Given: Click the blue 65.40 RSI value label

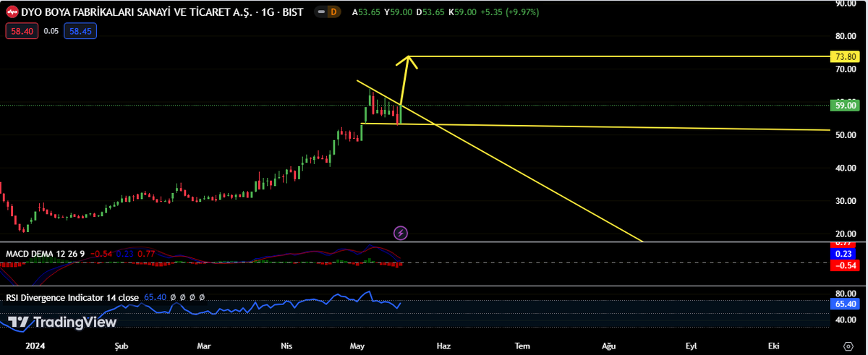Looking at the screenshot, I should coord(846,304).
